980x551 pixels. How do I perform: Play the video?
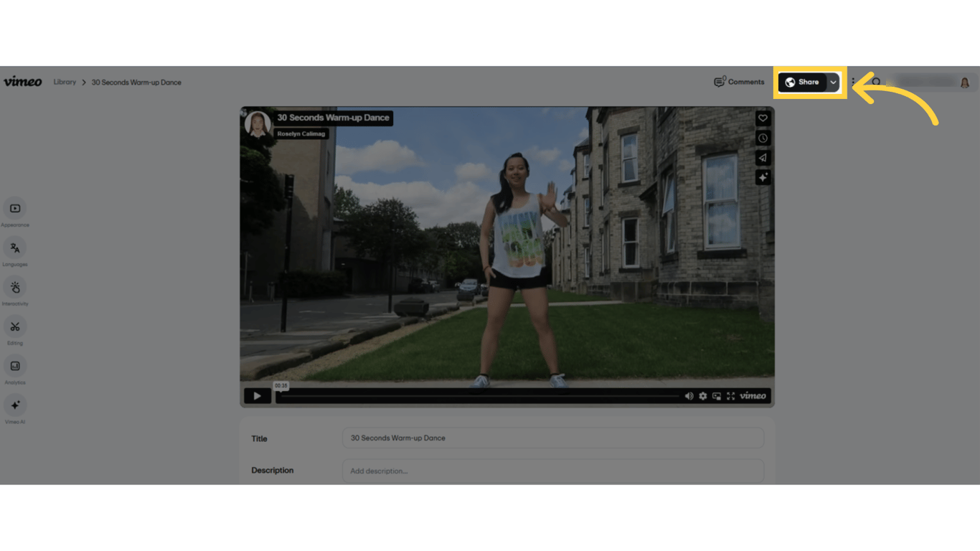pyautogui.click(x=257, y=396)
